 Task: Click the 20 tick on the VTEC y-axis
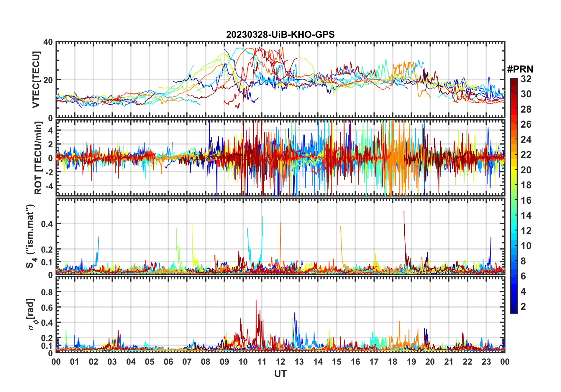tap(48, 80)
